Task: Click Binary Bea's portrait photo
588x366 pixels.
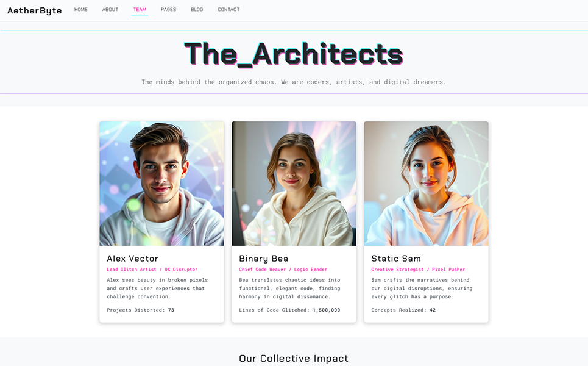Action: click(x=294, y=184)
